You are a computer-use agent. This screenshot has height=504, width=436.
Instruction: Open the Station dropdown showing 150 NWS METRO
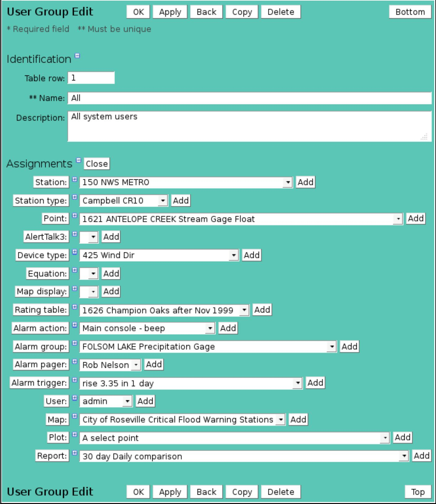pos(186,182)
